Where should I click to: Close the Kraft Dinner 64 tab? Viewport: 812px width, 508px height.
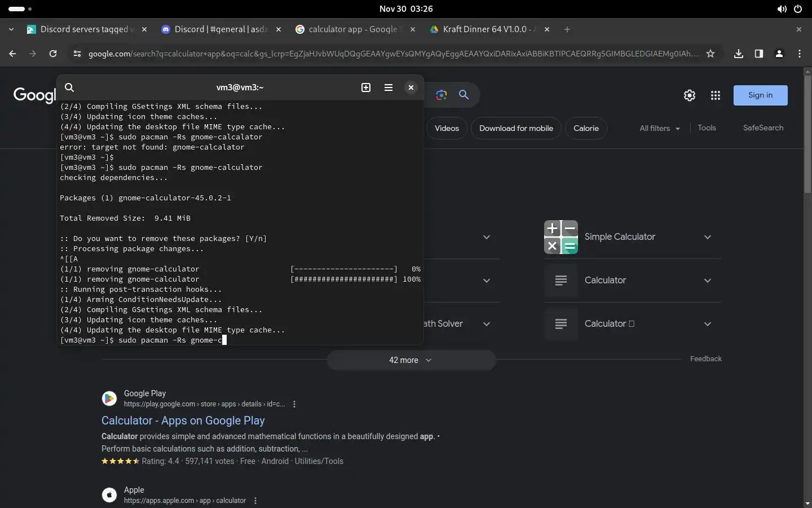(547, 29)
